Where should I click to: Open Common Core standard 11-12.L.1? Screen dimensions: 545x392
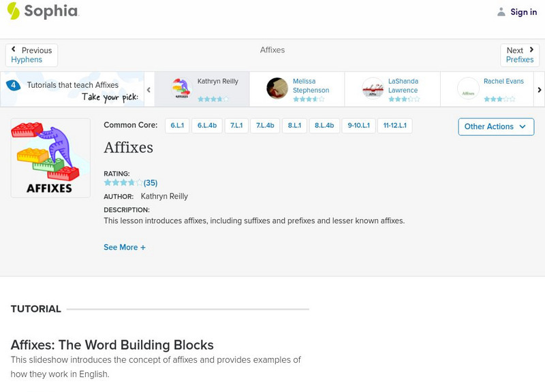click(395, 126)
